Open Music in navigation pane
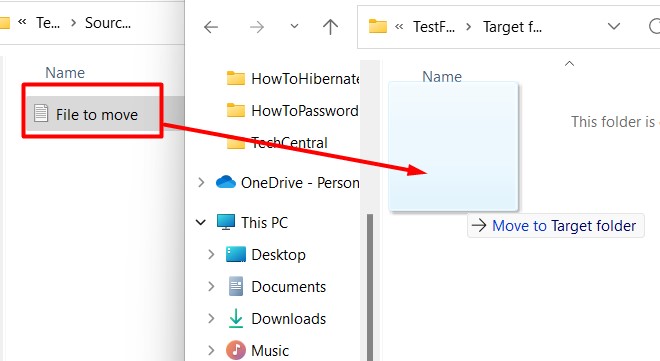 pyautogui.click(x=270, y=350)
